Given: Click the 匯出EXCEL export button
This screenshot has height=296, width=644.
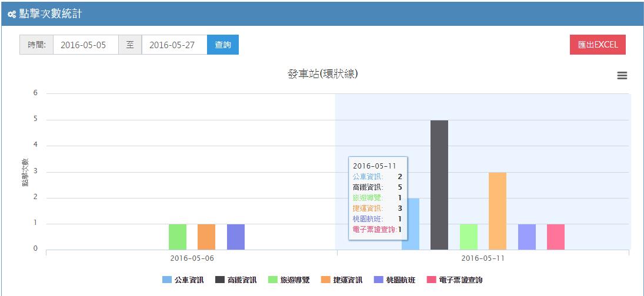Looking at the screenshot, I should tap(598, 45).
